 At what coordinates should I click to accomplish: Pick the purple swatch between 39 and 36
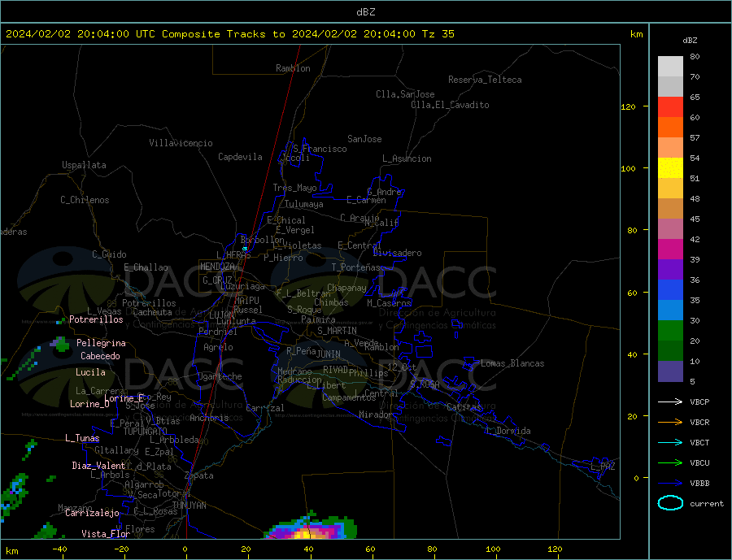[670, 270]
